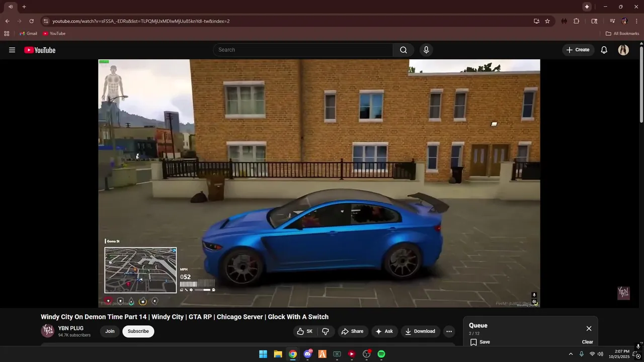Open the media control playlist icon
The image size is (644, 362).
(612, 21)
